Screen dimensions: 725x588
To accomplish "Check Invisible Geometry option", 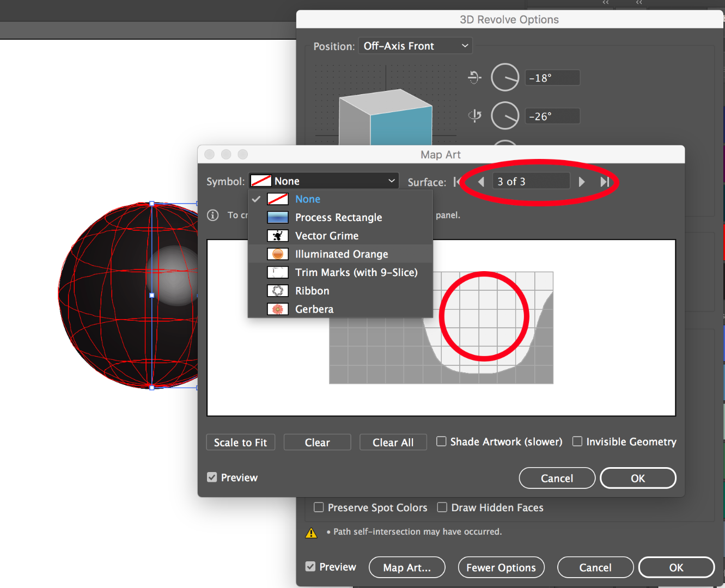I will pos(577,442).
